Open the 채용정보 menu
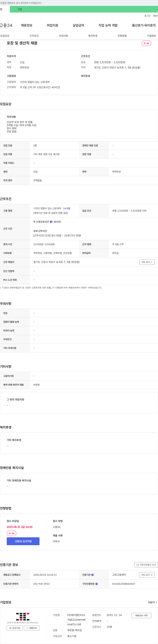This screenshot has width=158, height=644. pyautogui.click(x=26, y=25)
